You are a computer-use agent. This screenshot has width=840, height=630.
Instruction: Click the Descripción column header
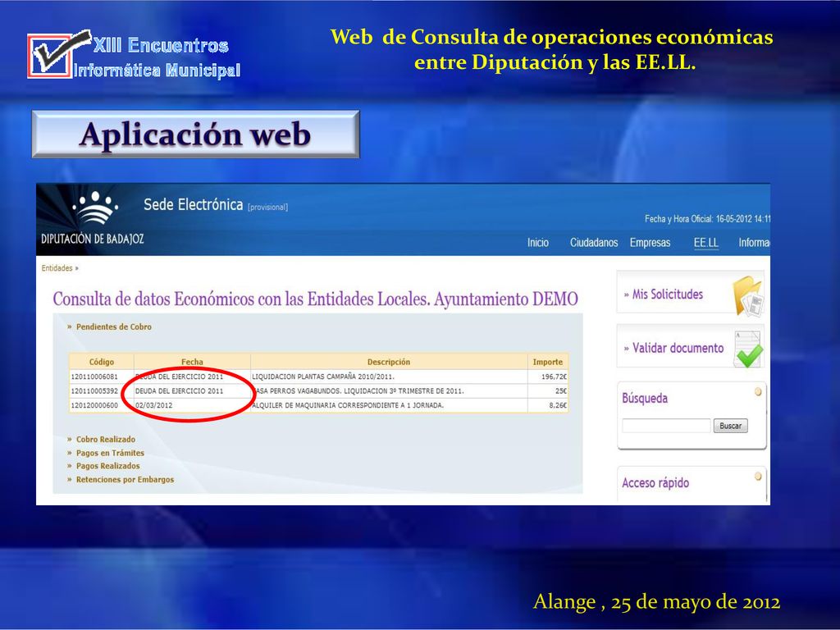point(389,362)
